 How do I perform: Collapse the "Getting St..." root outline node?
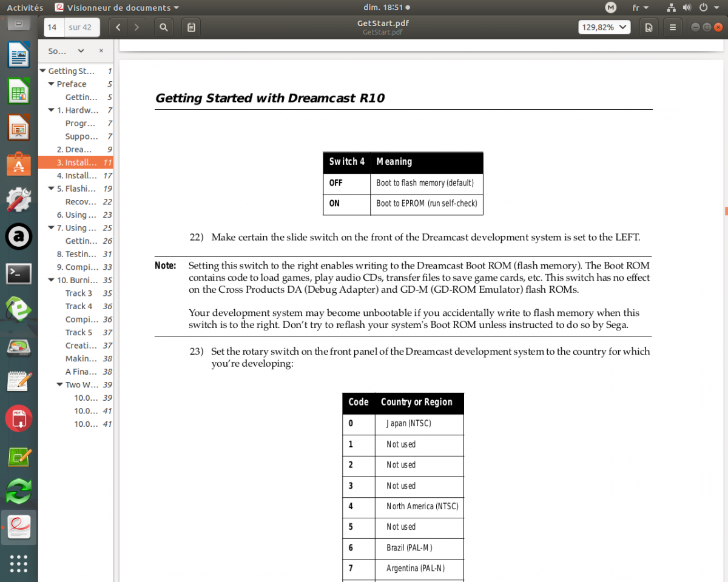[42, 71]
